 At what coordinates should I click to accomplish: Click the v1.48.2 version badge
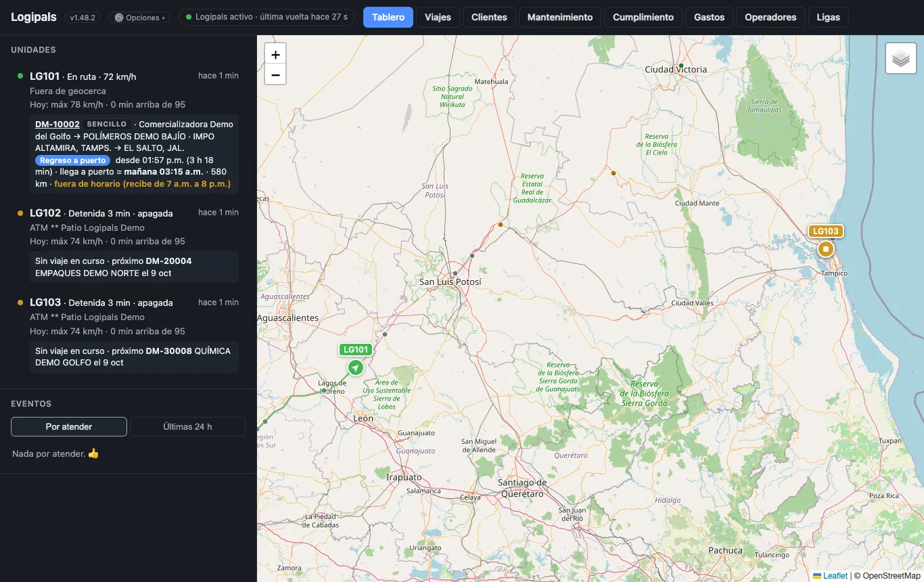pyautogui.click(x=83, y=18)
